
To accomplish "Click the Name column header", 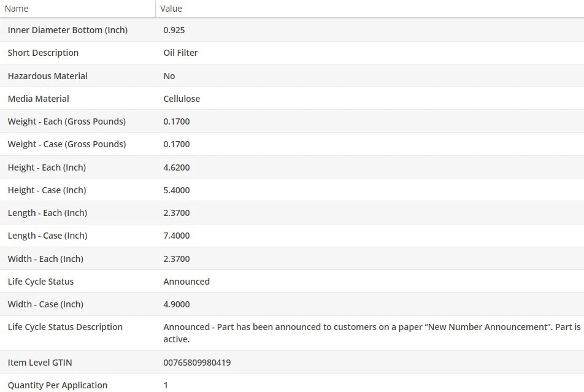I will (17, 9).
